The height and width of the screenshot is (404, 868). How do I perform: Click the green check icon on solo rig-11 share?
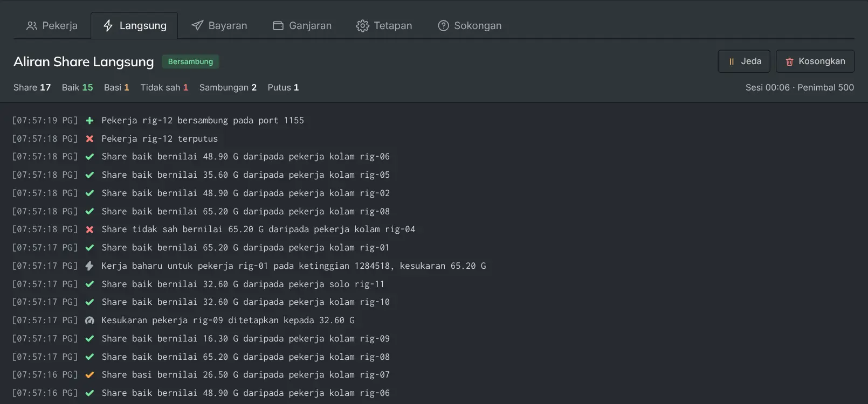tap(89, 284)
